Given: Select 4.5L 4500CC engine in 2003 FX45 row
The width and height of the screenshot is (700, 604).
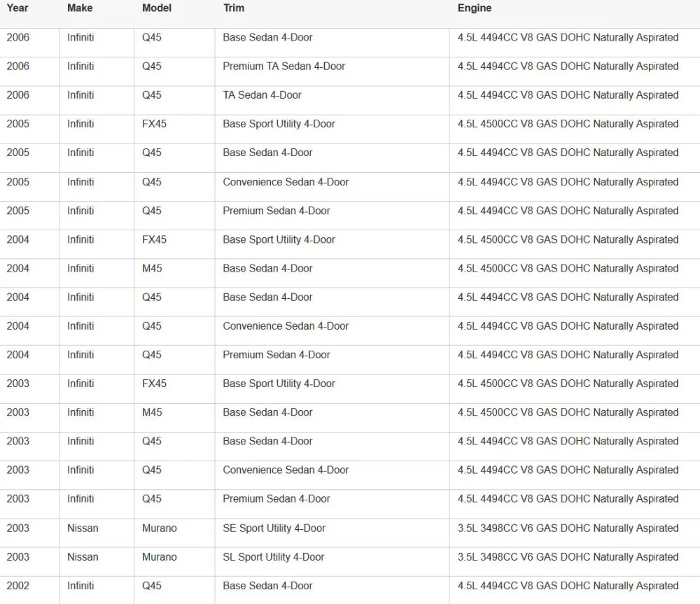Looking at the screenshot, I should coord(568,384).
